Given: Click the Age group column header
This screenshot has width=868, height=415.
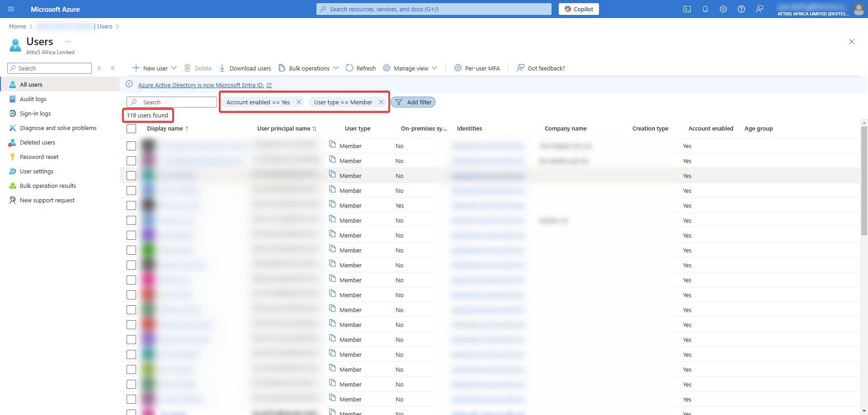Looking at the screenshot, I should [x=759, y=129].
